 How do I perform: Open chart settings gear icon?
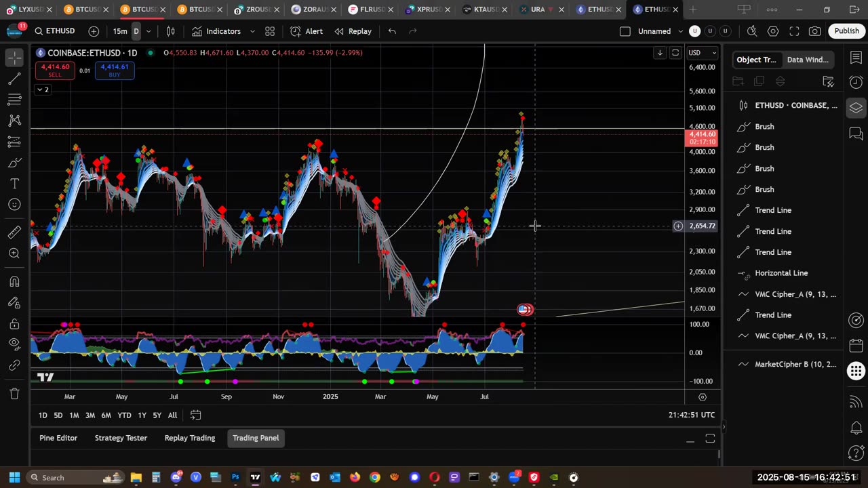(773, 31)
